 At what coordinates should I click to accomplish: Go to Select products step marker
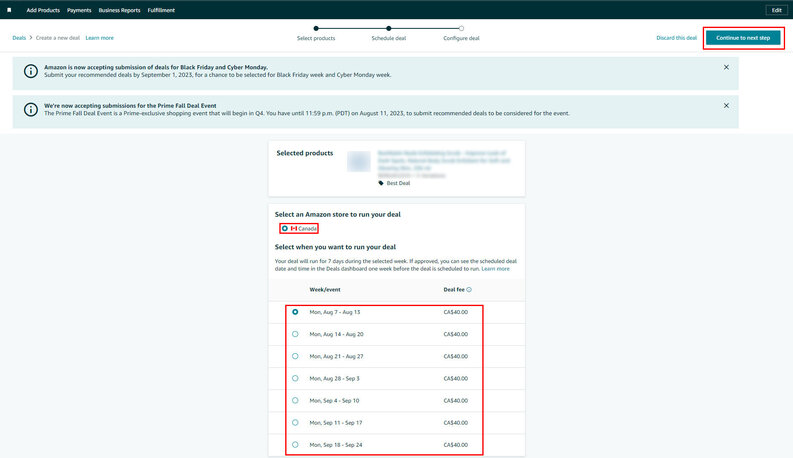click(x=316, y=28)
